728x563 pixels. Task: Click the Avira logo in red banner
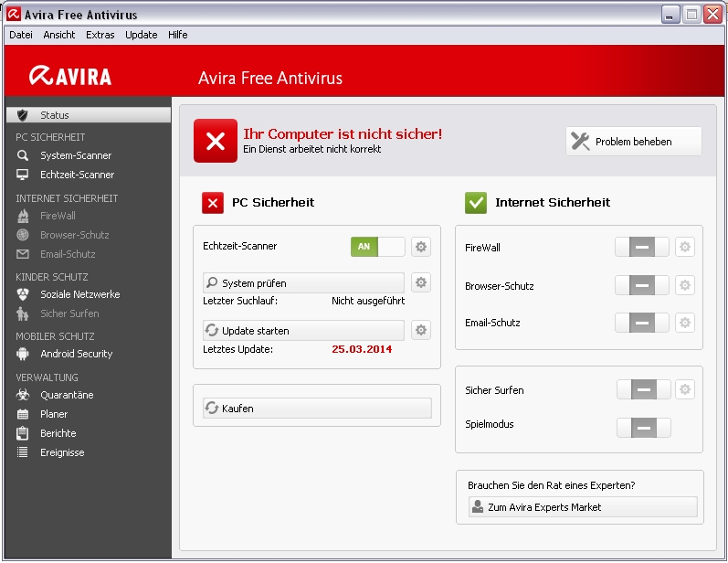click(x=70, y=76)
